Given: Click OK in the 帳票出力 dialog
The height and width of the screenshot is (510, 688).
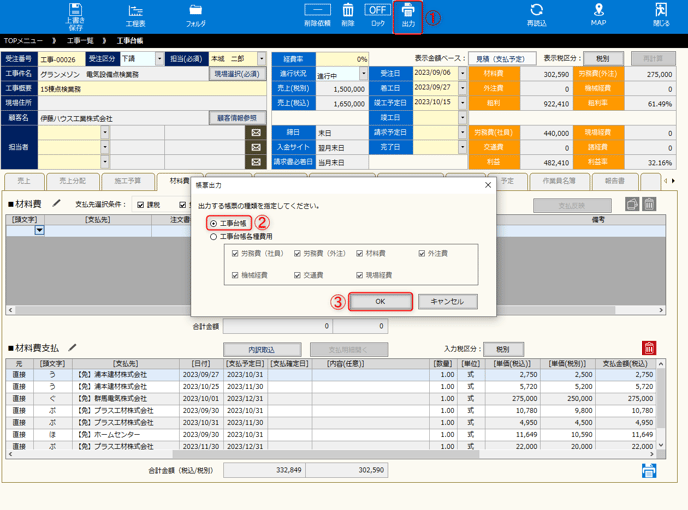Looking at the screenshot, I should tap(380, 302).
